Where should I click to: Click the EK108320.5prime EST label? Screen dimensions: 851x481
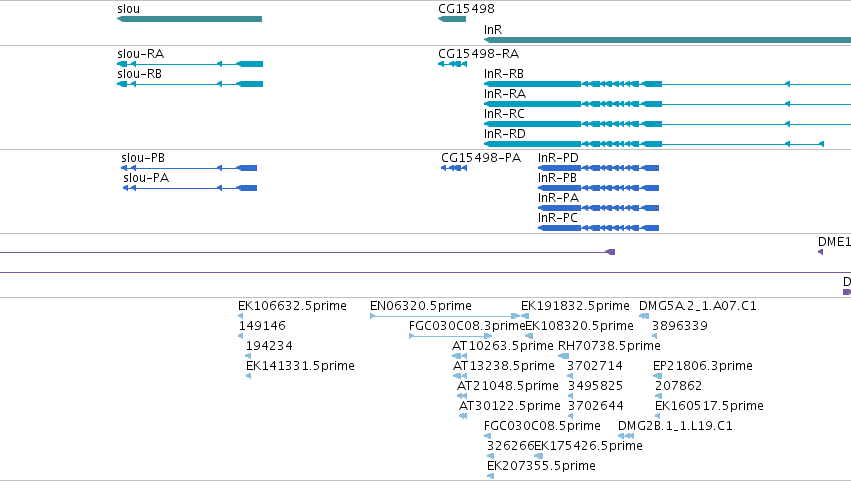[579, 326]
